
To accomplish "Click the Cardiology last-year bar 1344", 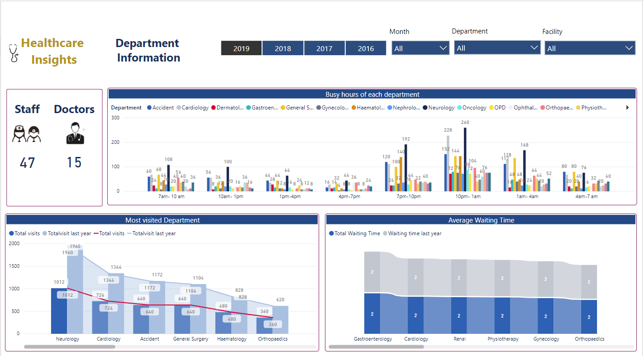I will [x=116, y=304].
